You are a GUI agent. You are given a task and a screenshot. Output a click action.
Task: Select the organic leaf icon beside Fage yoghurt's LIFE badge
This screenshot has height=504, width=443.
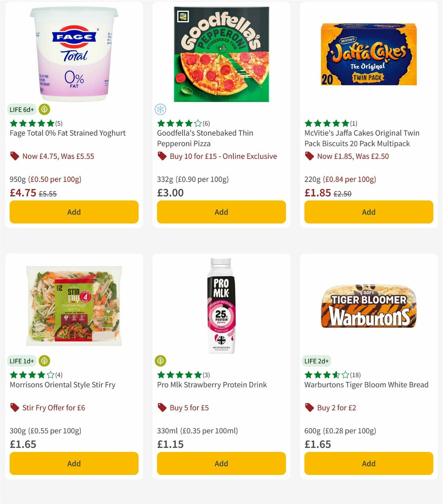(x=44, y=109)
